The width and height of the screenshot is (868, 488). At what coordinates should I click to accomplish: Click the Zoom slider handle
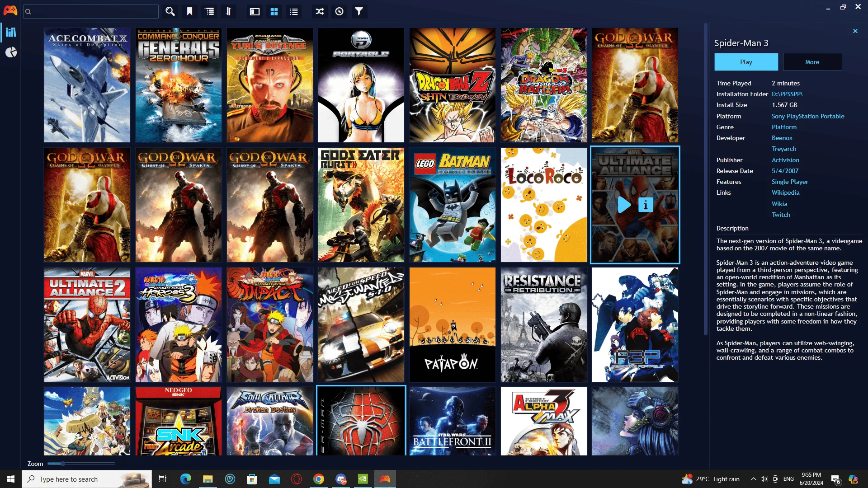(x=63, y=464)
